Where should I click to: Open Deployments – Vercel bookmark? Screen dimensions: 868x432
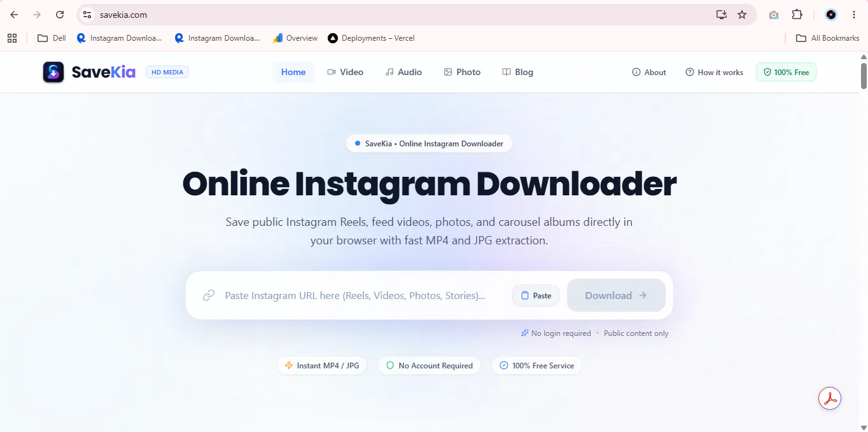pos(371,38)
